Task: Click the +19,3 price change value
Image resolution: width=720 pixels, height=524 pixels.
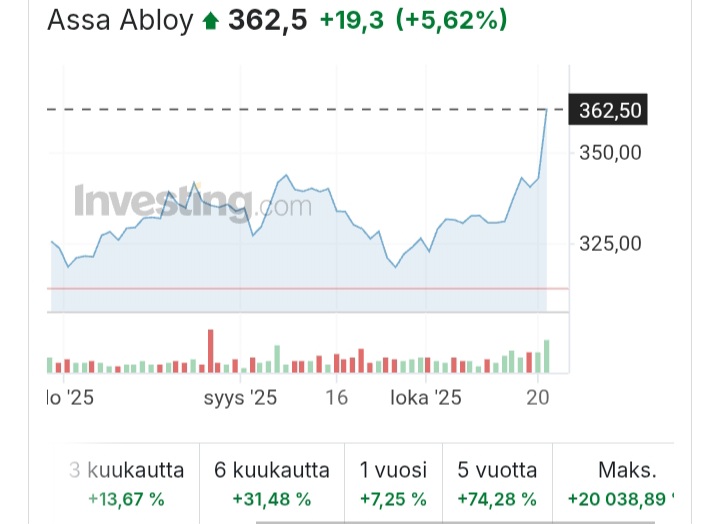Action: [353, 20]
